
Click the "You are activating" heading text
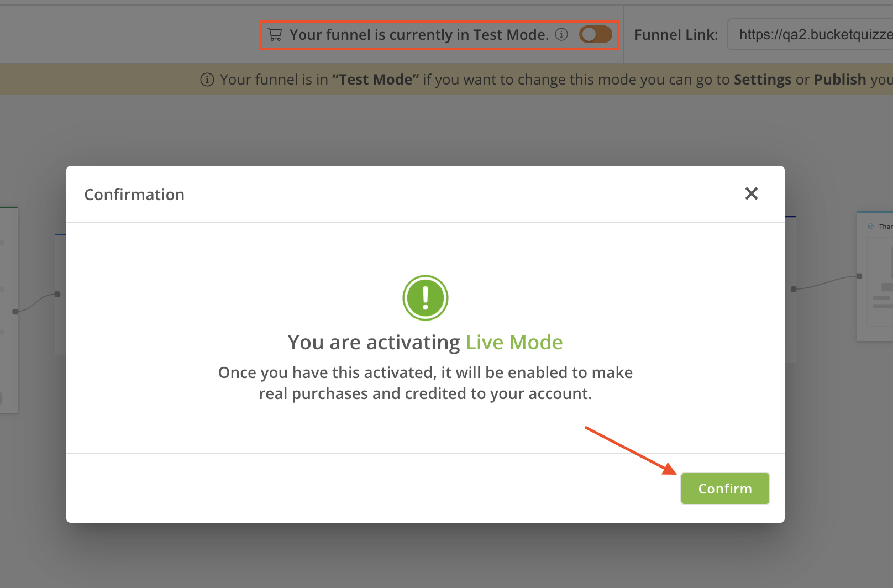(x=374, y=342)
